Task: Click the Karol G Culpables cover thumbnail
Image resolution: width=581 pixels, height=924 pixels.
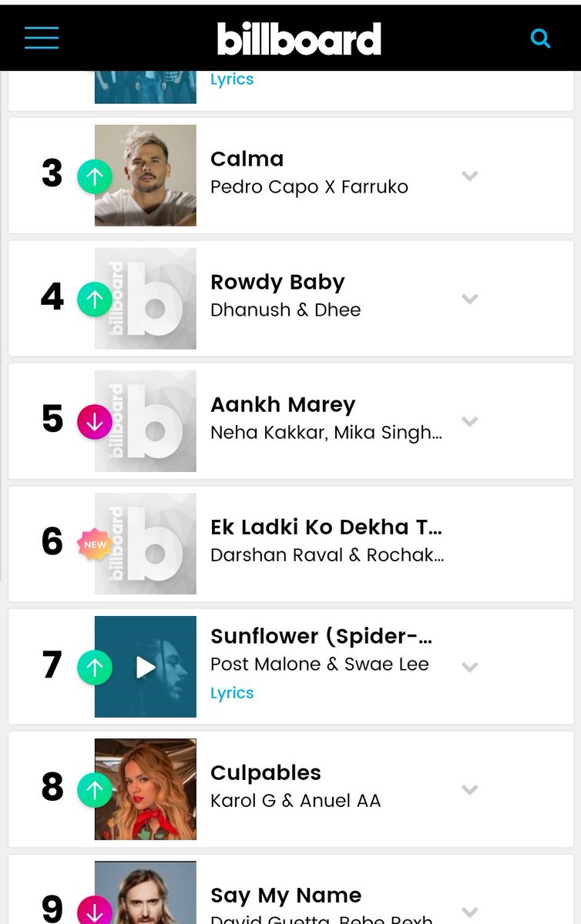Action: pos(146,789)
